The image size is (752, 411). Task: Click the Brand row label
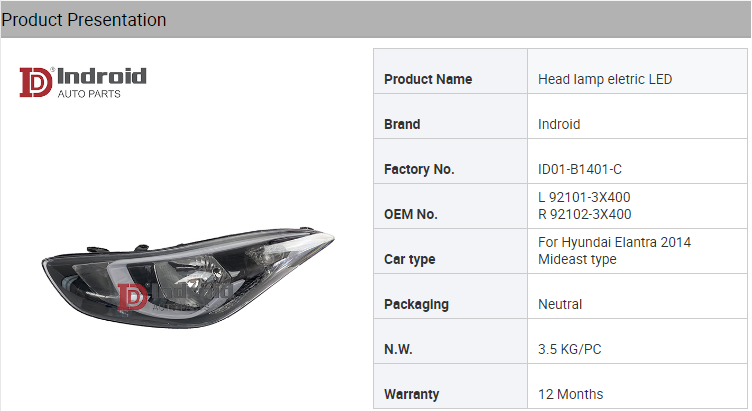pos(402,124)
